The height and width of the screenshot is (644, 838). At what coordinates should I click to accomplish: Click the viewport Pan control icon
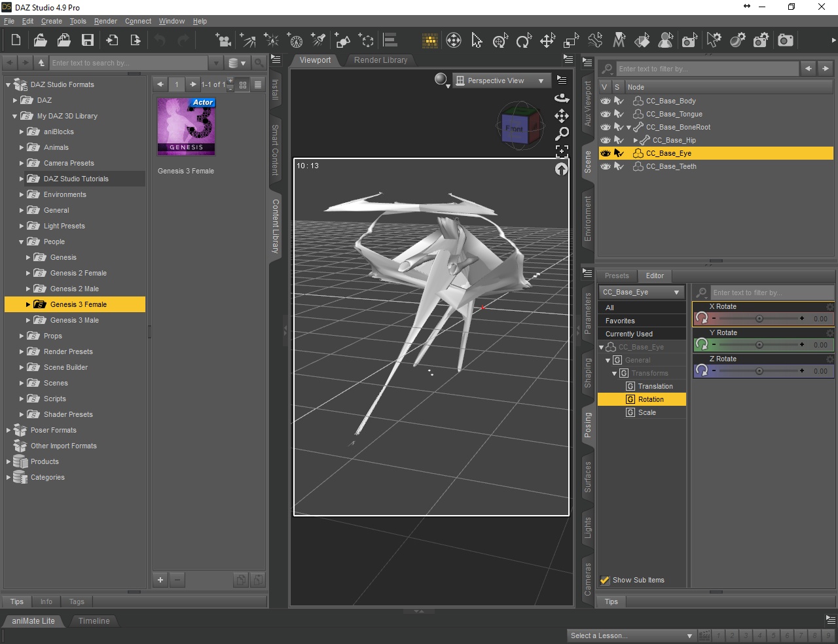click(562, 116)
